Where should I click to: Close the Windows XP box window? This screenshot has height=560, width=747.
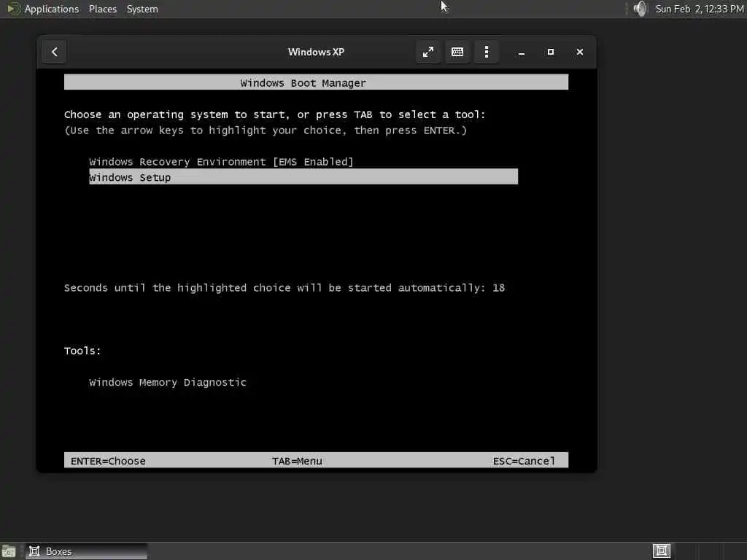(x=580, y=52)
